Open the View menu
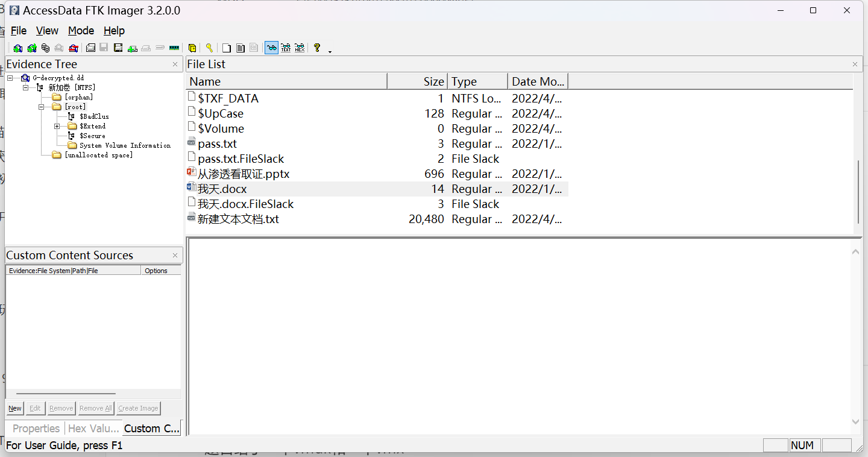868x457 pixels. point(47,31)
